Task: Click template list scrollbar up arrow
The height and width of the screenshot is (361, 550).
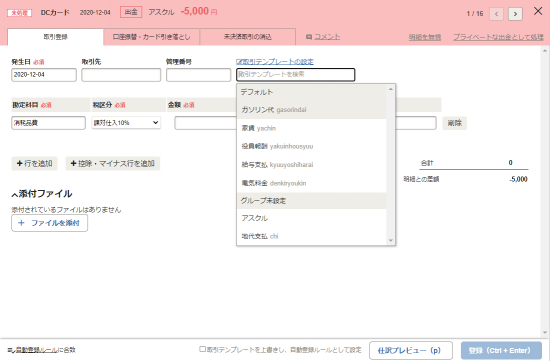Action: pos(391,89)
